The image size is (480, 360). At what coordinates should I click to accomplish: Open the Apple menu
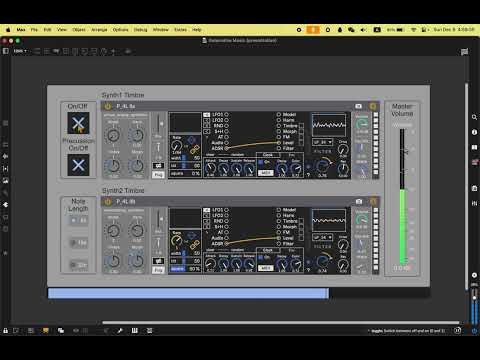(x=8, y=30)
